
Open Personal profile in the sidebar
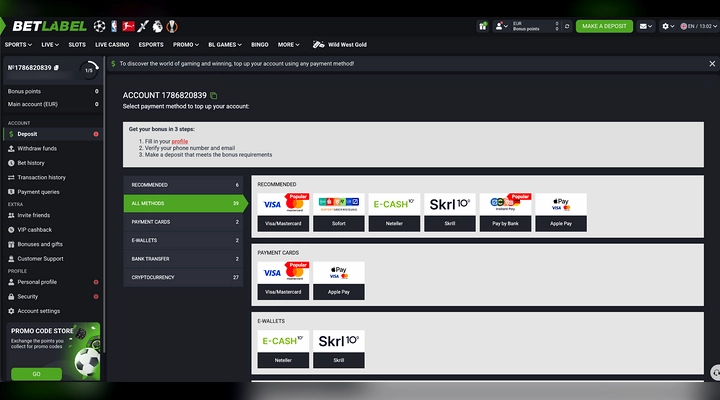point(52,282)
